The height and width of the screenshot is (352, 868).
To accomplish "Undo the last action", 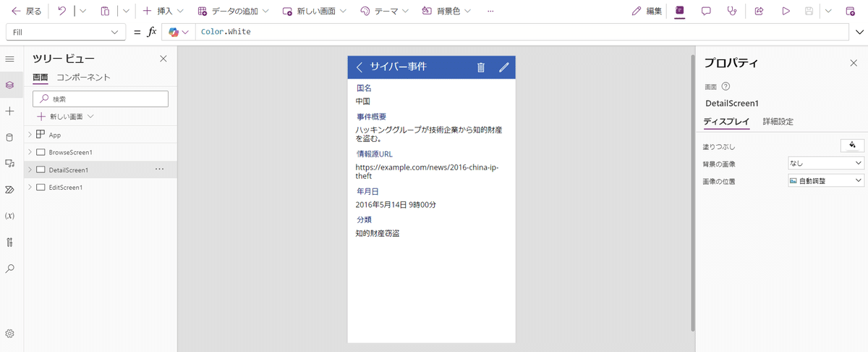I will tap(62, 12).
